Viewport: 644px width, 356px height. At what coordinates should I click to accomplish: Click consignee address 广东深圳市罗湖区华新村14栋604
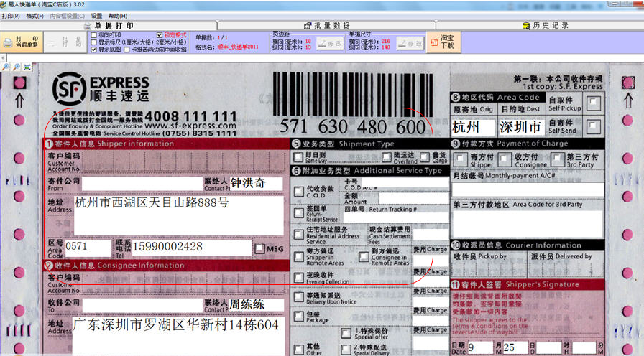178,337
